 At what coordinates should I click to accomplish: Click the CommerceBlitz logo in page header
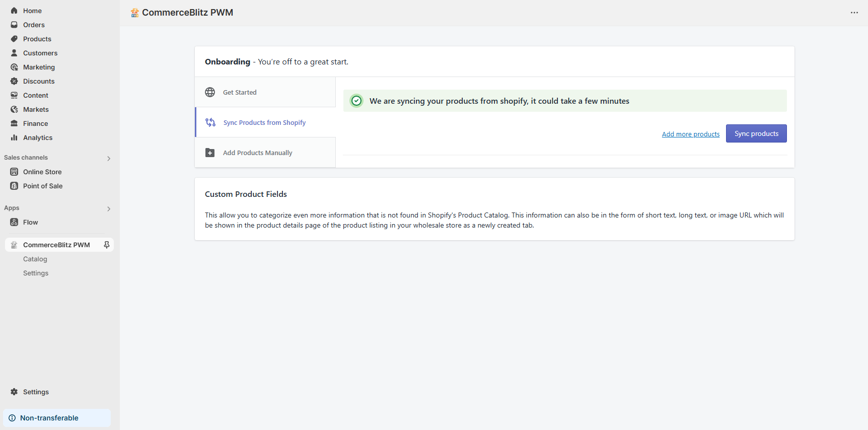click(134, 13)
